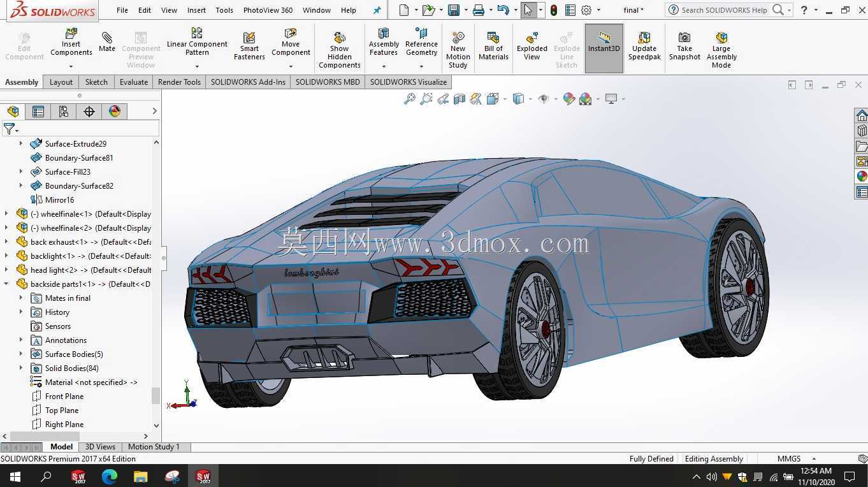
Task: Open the Insert menu
Action: click(x=196, y=10)
